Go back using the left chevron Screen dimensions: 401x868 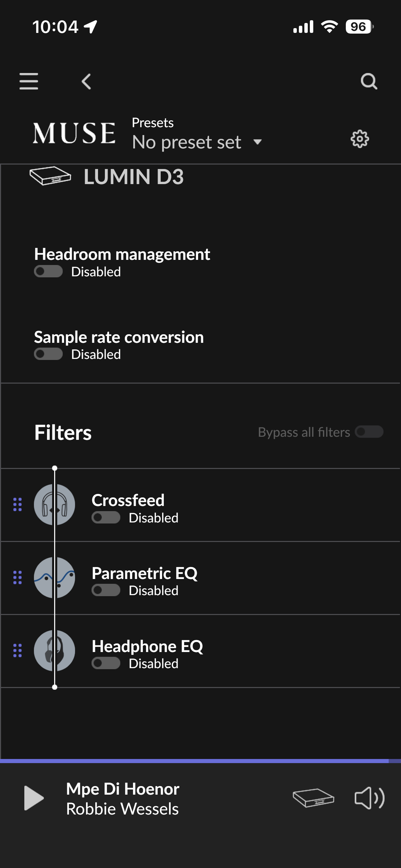point(86,82)
